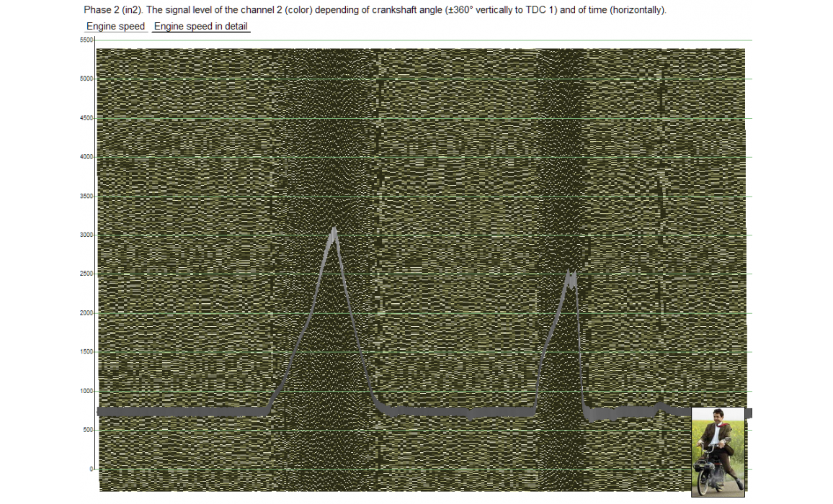Viewport: 833px width, 504px height.
Task: Open the Engine speed tab
Action: [115, 27]
